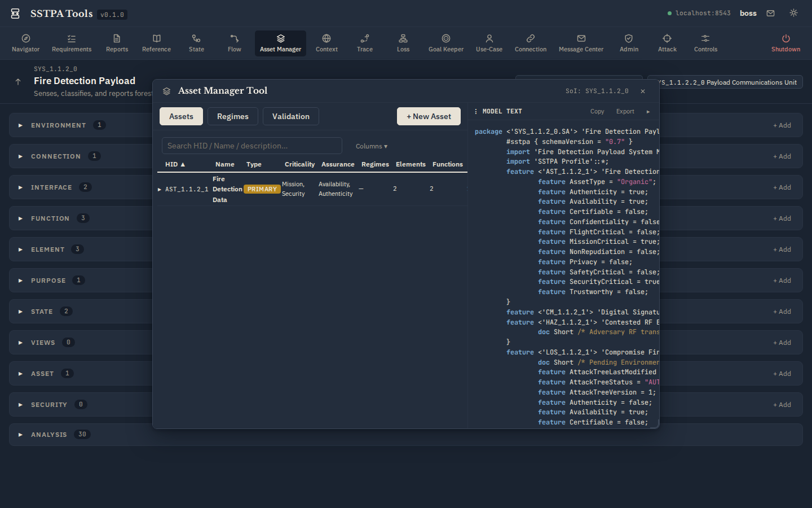This screenshot has width=812, height=508.
Task: Click the + New Asset button
Action: click(x=429, y=116)
